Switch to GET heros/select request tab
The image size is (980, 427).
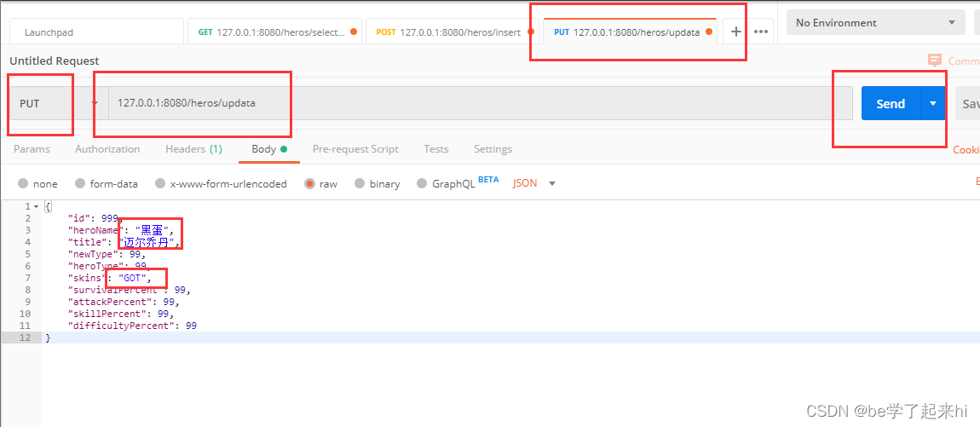pyautogui.click(x=274, y=32)
